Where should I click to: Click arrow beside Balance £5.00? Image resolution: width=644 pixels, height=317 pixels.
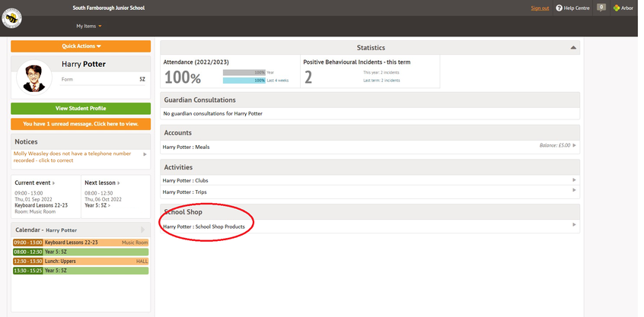(574, 145)
